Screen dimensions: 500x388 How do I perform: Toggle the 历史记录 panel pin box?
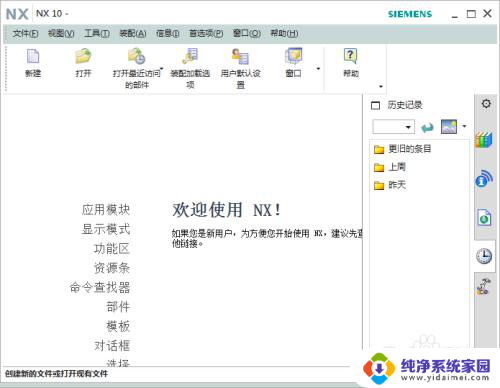375,106
